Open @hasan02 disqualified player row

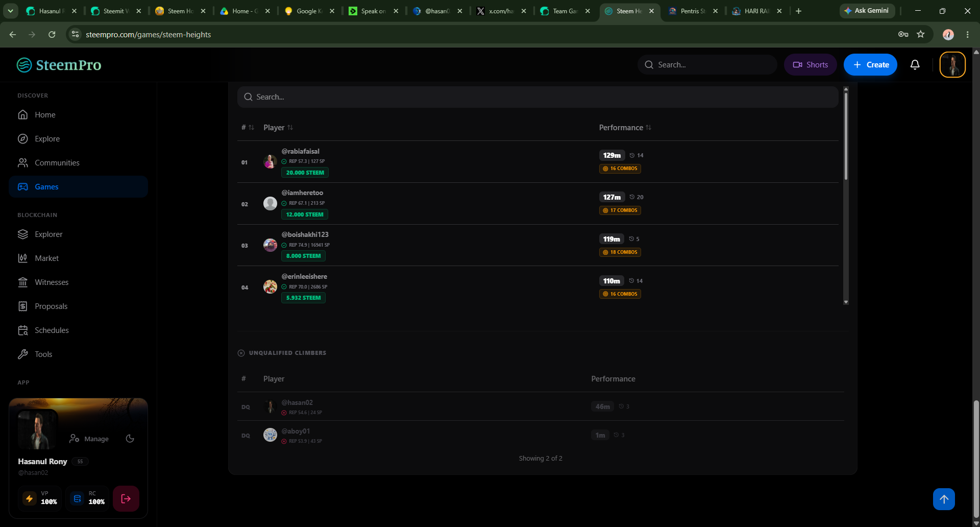540,406
